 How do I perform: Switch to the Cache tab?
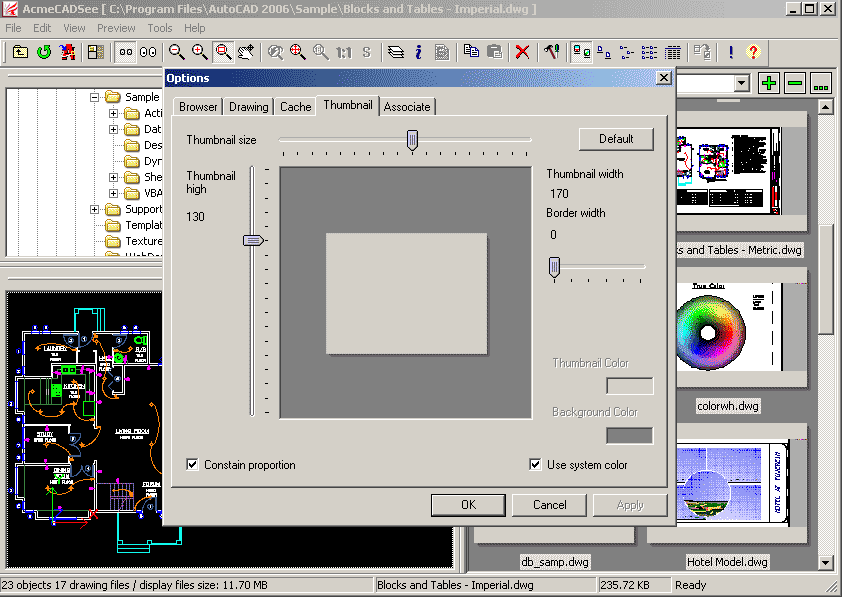(295, 107)
